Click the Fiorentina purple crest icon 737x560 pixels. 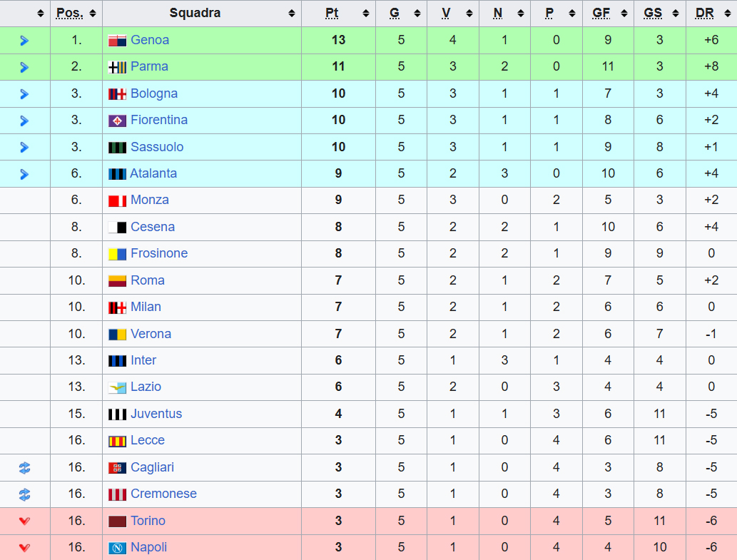118,121
